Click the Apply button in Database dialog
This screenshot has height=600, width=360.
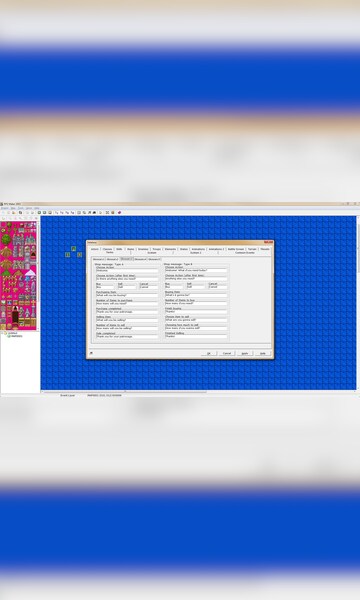(245, 353)
